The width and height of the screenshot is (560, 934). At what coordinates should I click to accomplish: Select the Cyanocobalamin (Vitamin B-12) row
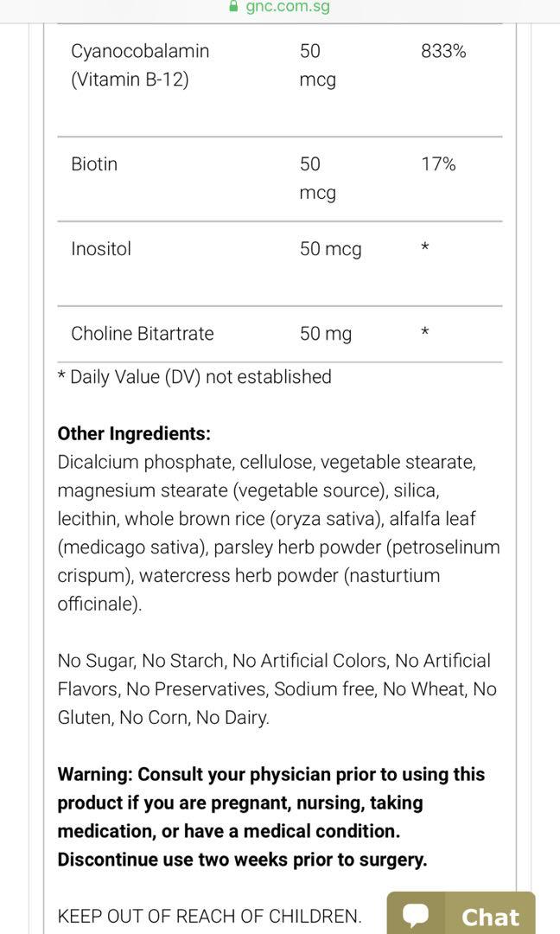point(141,65)
